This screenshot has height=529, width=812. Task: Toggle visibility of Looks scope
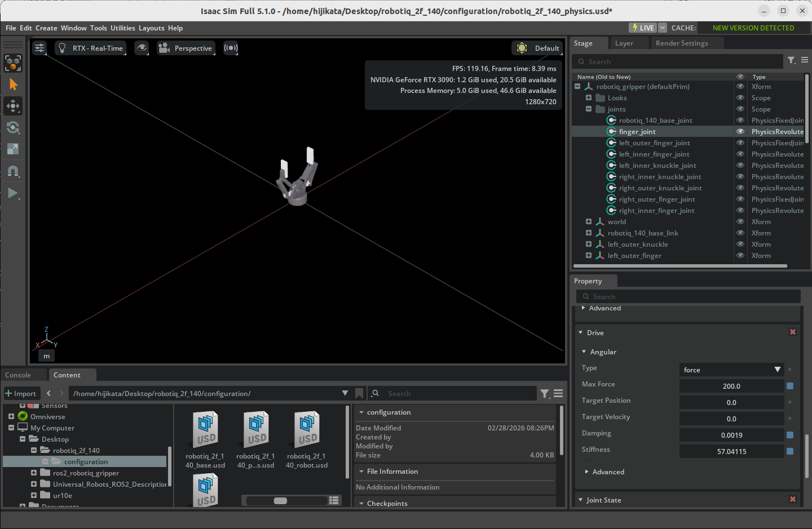point(740,97)
